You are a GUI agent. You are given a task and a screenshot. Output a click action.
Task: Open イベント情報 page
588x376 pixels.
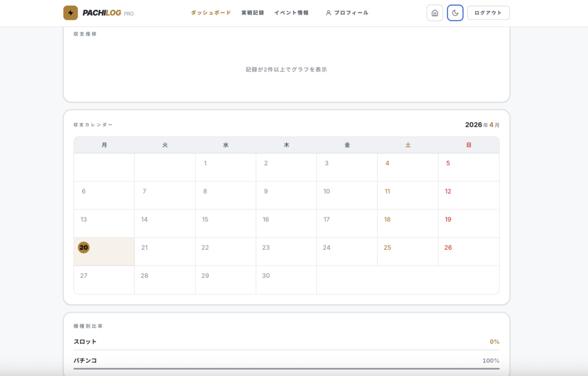click(291, 13)
